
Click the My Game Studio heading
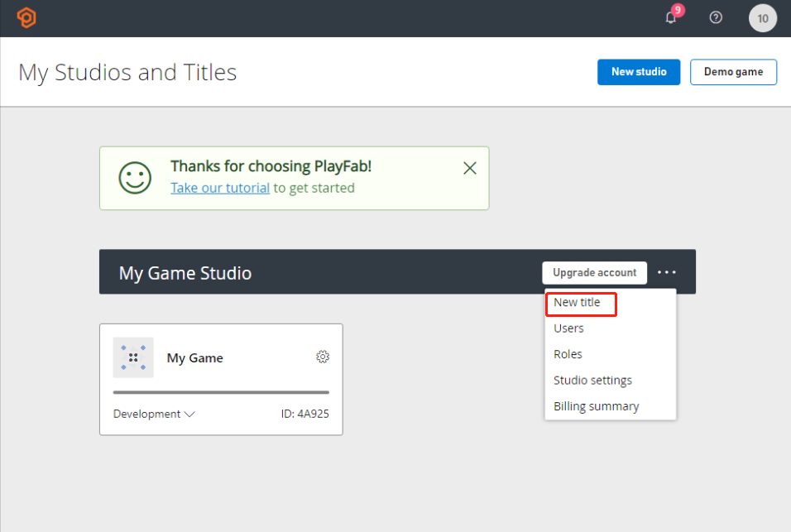pos(185,273)
